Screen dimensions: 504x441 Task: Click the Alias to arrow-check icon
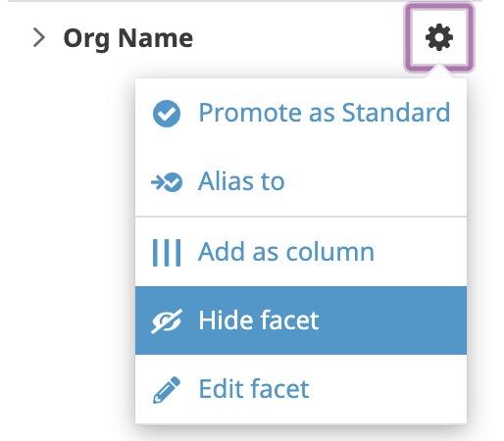click(x=167, y=182)
